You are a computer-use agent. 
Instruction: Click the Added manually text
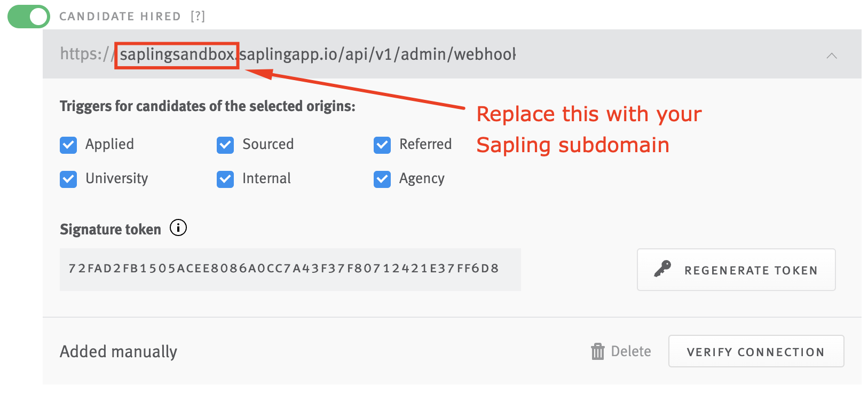[x=119, y=351]
